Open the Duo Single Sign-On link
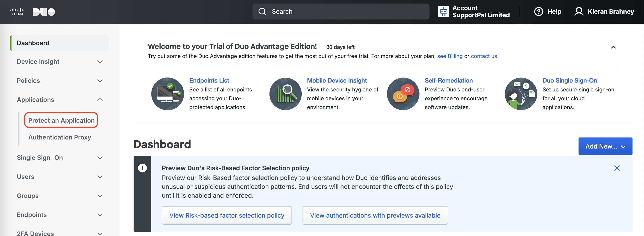Viewport: 644px width, 236px height. tap(569, 80)
